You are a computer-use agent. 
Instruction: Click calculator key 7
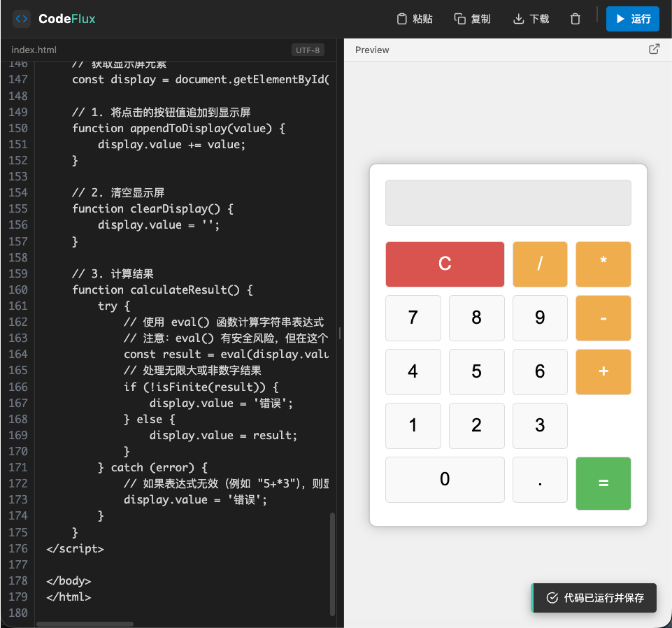(413, 318)
